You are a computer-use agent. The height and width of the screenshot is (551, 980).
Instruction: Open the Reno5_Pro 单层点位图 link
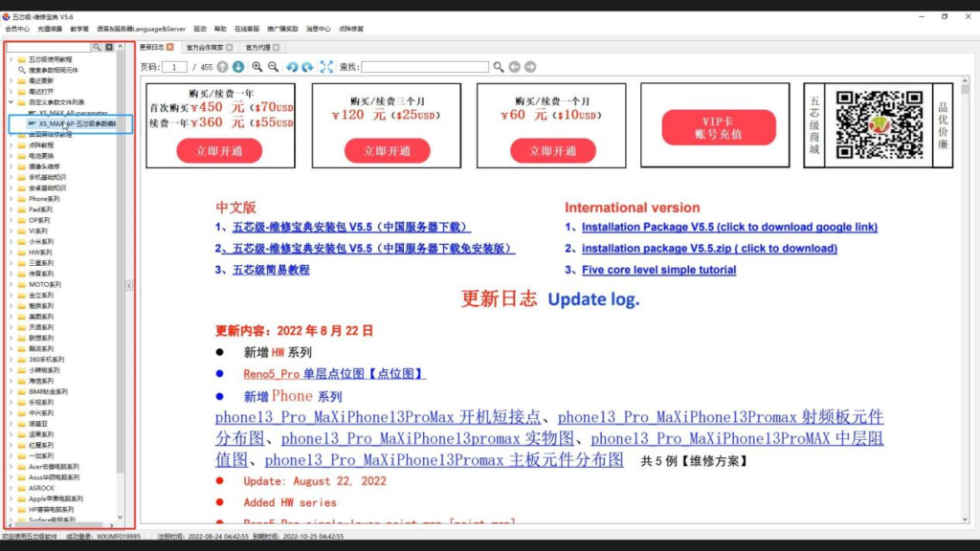point(334,374)
